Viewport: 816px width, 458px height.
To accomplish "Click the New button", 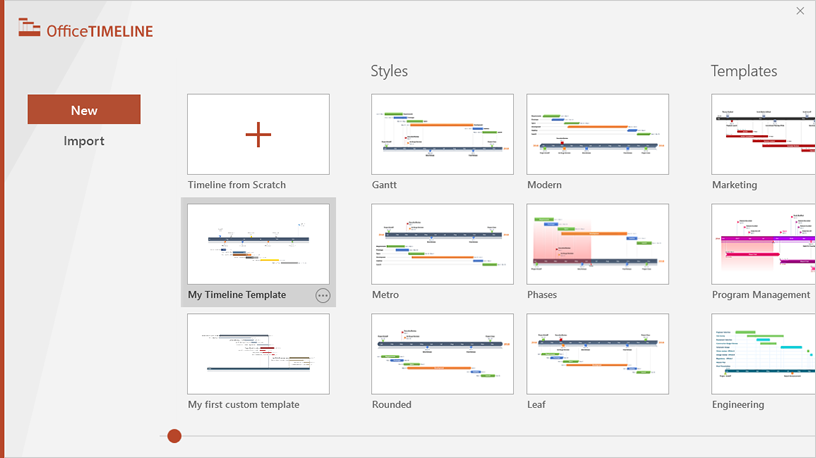I will (x=84, y=110).
